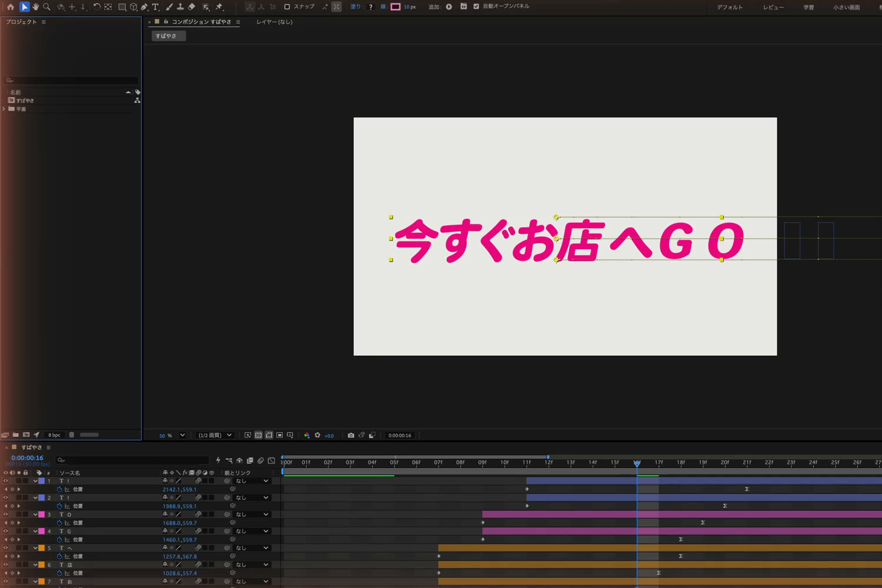Hide layer 1 "!" with its eye icon
The height and width of the screenshot is (588, 882).
click(x=6, y=481)
